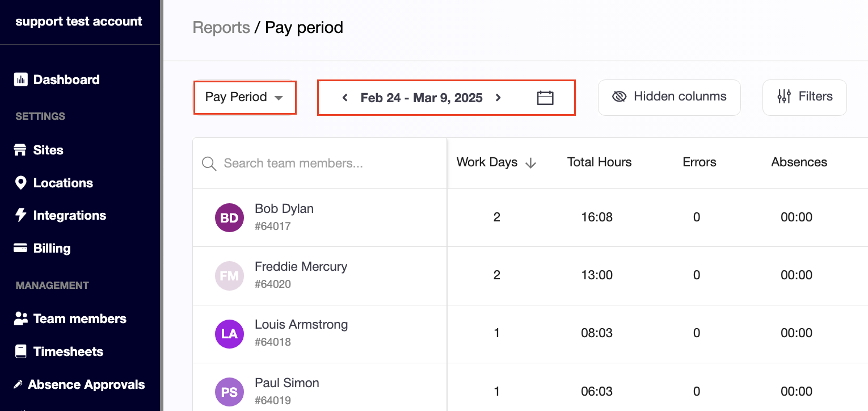Open the Dashboard page
The height and width of the screenshot is (411, 868).
pos(66,79)
